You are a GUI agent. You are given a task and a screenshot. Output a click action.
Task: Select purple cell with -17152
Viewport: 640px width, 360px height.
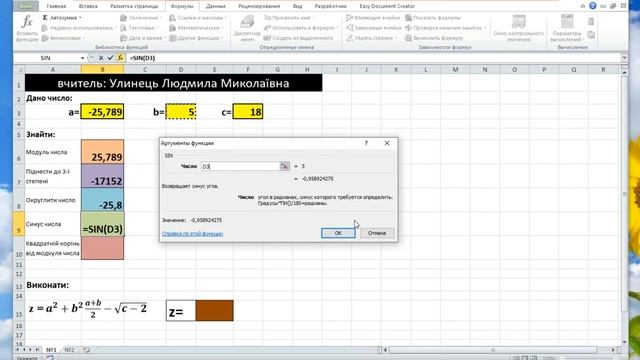click(102, 176)
